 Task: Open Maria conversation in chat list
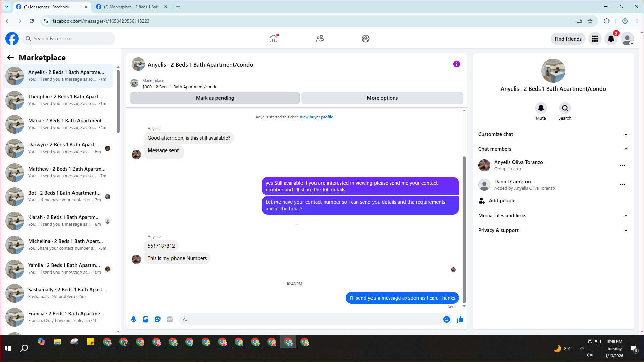tap(58, 124)
